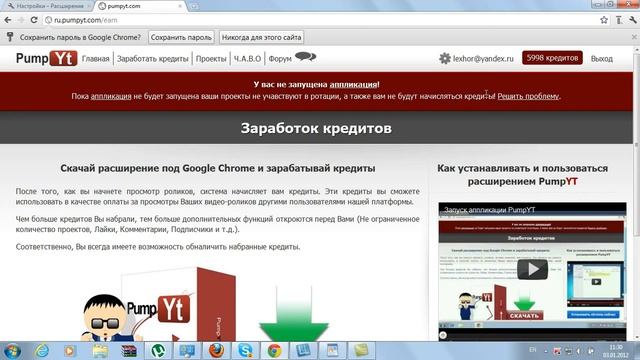Open the Ч.А.В.О page
The height and width of the screenshot is (360, 640).
(x=247, y=59)
